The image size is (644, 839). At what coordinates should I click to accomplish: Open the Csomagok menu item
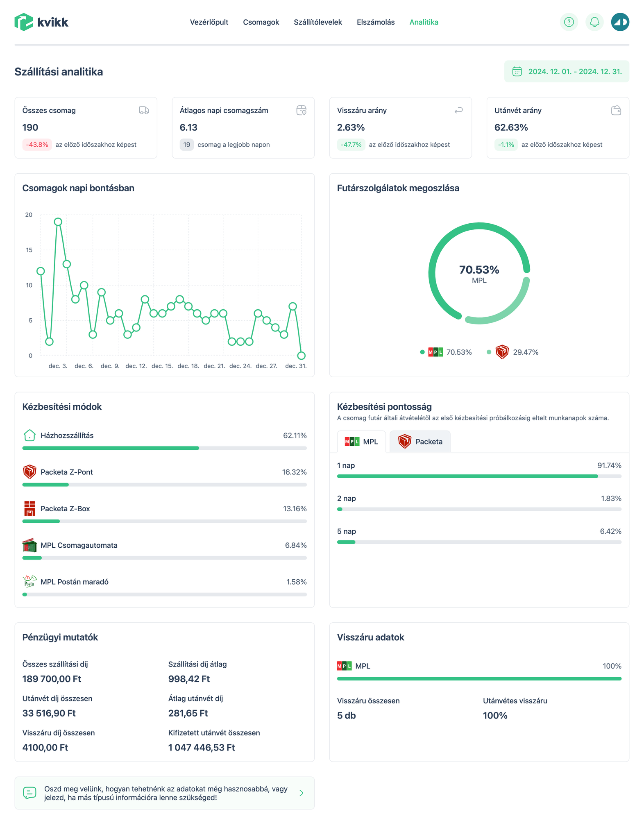point(261,22)
